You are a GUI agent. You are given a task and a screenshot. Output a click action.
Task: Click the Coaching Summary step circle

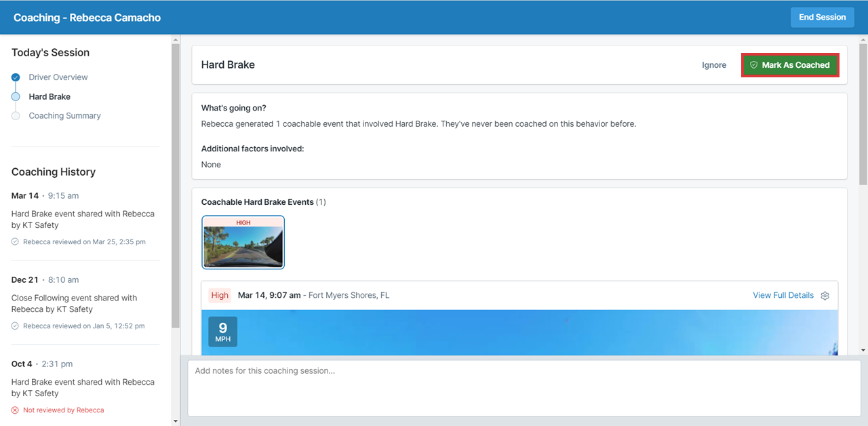click(16, 116)
